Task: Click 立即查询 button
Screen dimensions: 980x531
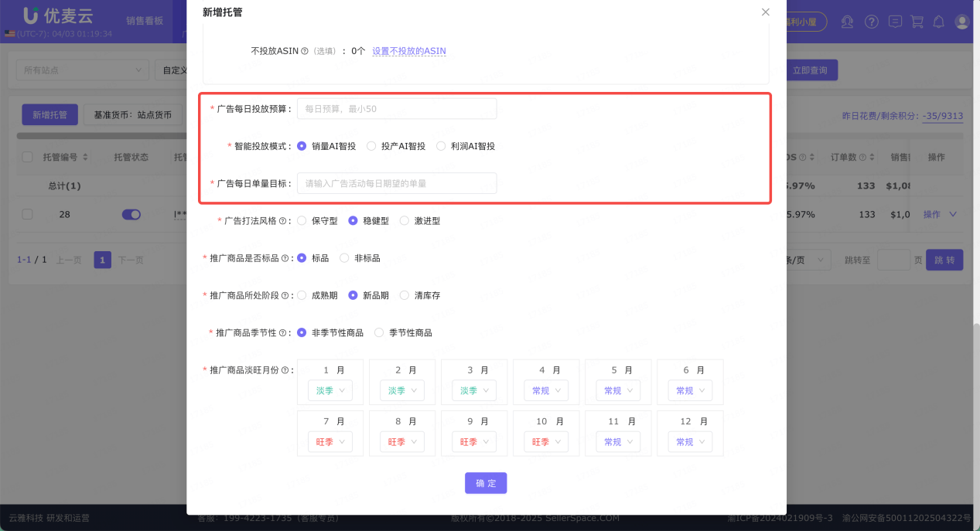Action: [x=812, y=70]
